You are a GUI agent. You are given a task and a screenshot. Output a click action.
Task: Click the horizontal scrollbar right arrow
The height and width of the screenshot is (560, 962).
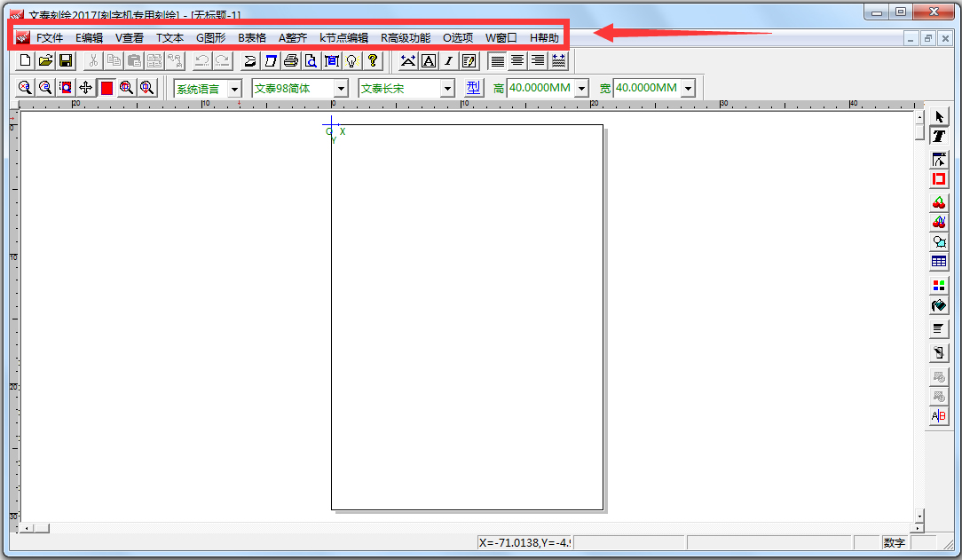(918, 528)
